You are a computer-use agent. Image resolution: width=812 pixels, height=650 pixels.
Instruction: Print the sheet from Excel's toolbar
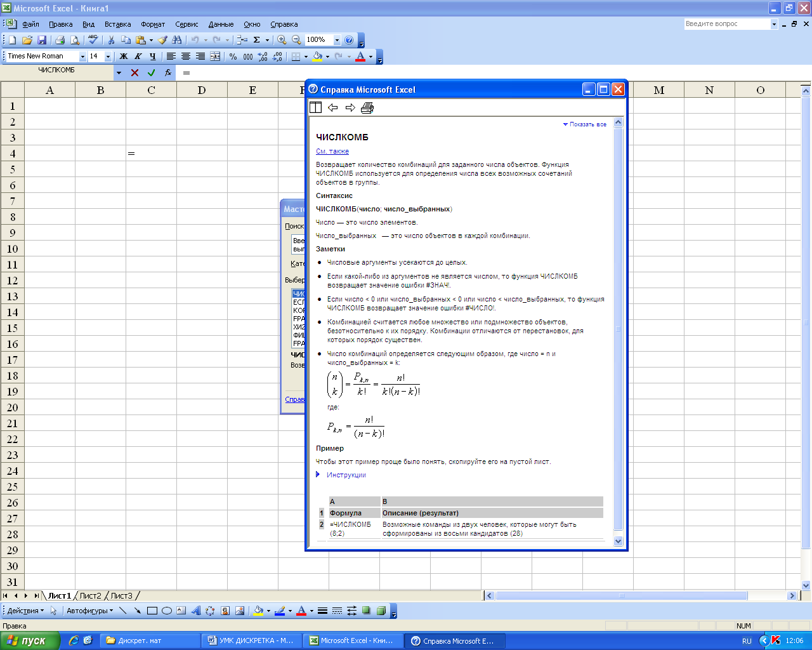(60, 40)
